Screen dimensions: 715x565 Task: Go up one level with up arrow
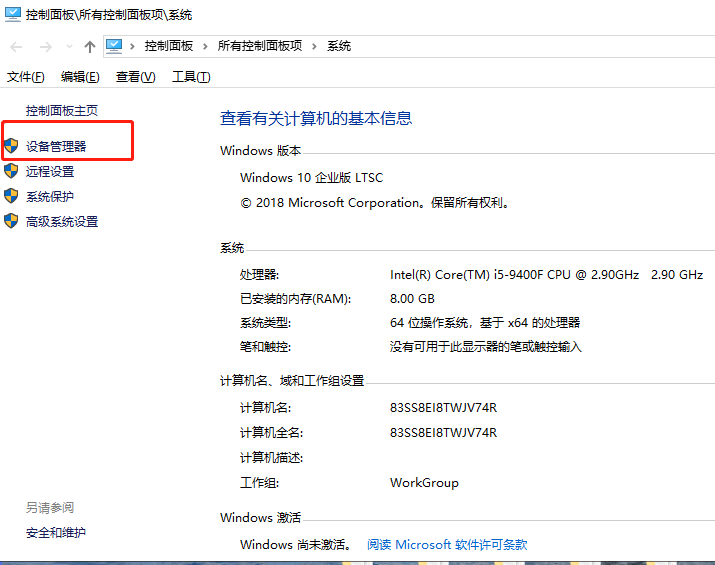tap(90, 47)
